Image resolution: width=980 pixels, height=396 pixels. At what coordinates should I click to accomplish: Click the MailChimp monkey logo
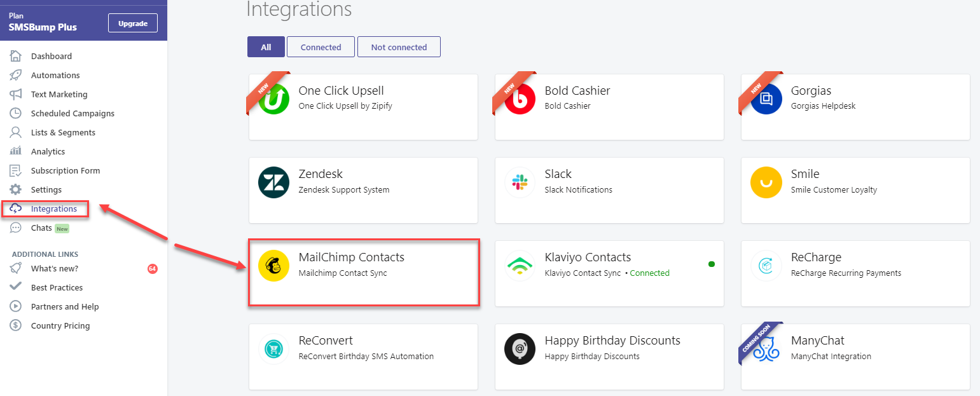click(274, 266)
